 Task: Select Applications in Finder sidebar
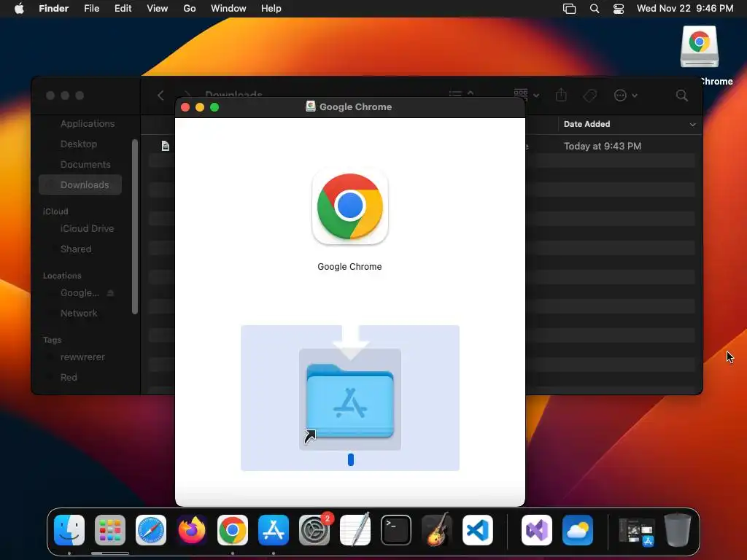coord(88,123)
